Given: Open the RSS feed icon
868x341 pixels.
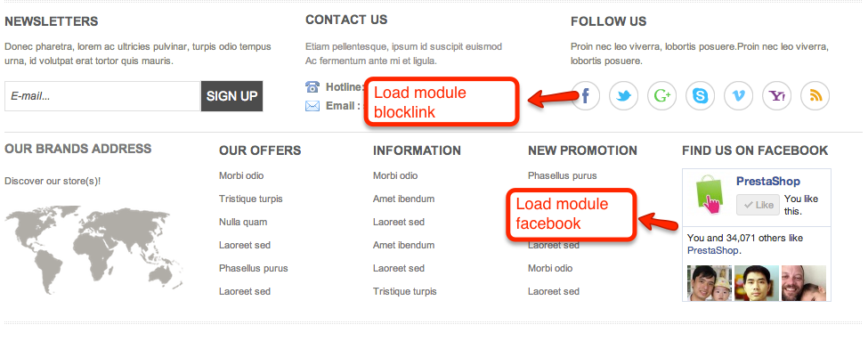Looking at the screenshot, I should click(815, 96).
